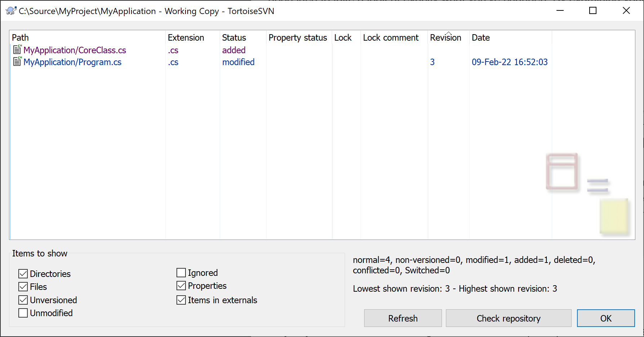Click revision number 3 for Program.cs
The height and width of the screenshot is (337, 644).
[x=432, y=62]
